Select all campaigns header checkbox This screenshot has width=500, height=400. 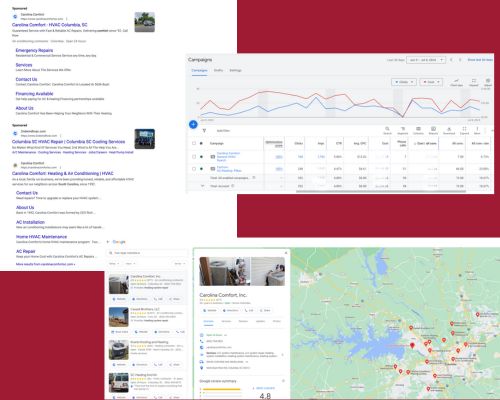coord(194,143)
